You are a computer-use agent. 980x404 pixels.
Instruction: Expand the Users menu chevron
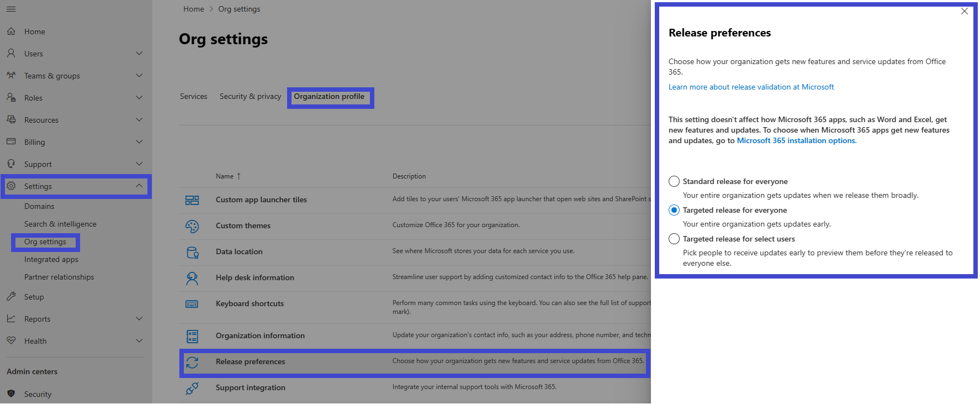click(x=139, y=54)
